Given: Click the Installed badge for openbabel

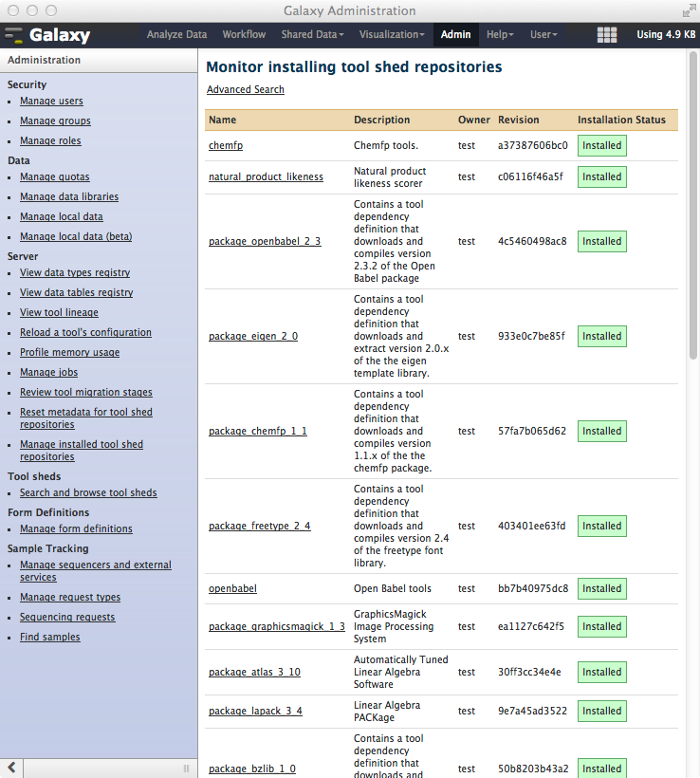Looking at the screenshot, I should (601, 588).
